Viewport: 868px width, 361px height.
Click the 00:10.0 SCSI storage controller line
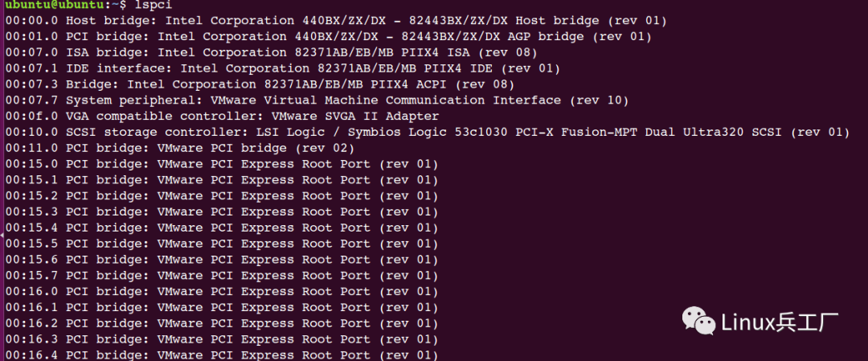click(x=428, y=133)
